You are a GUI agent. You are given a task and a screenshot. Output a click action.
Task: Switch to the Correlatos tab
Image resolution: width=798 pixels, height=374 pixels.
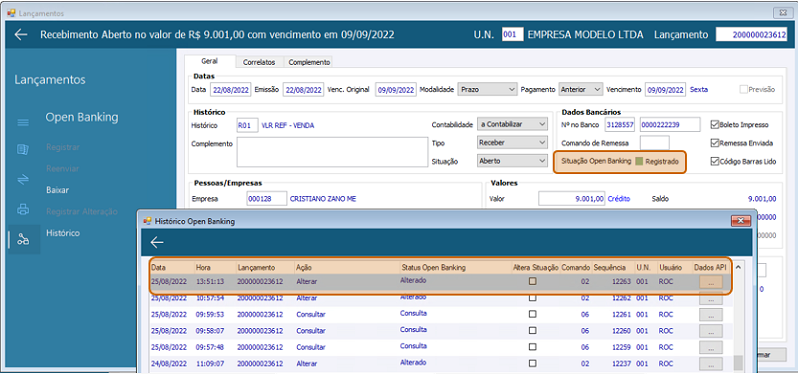[x=259, y=62]
